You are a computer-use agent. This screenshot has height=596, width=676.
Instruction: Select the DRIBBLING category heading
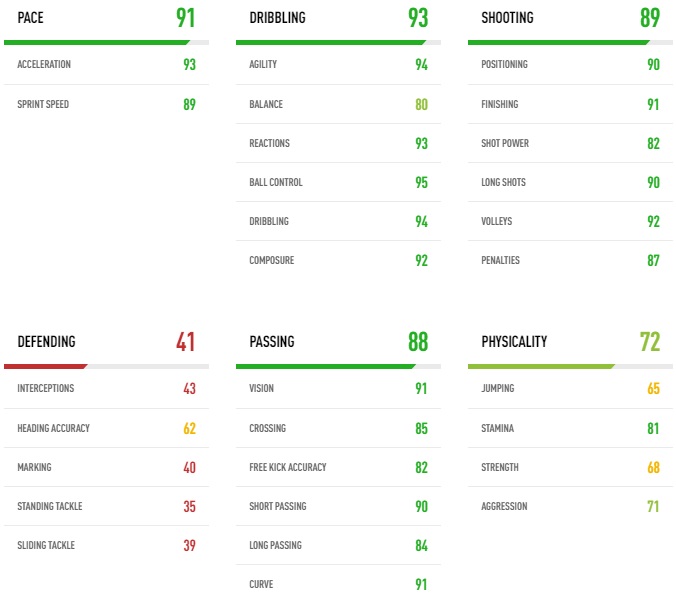tap(277, 18)
